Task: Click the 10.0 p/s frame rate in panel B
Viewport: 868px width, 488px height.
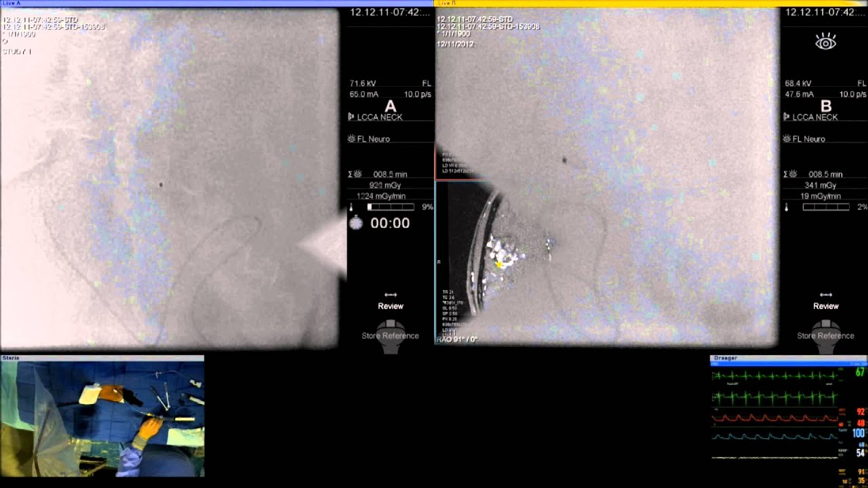Action: coord(853,94)
